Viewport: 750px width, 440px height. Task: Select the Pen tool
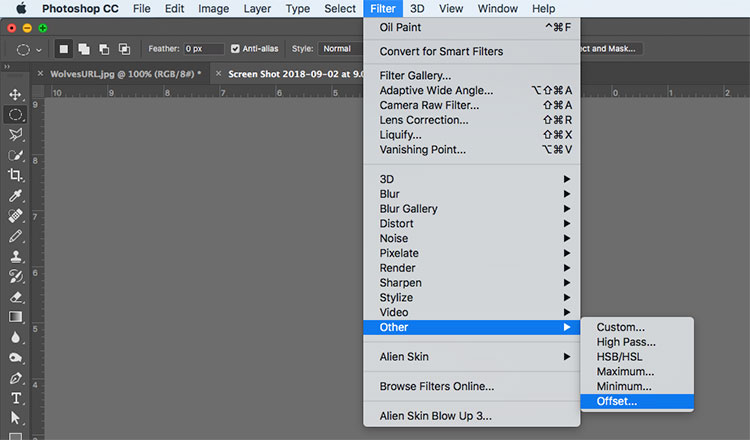(x=15, y=378)
